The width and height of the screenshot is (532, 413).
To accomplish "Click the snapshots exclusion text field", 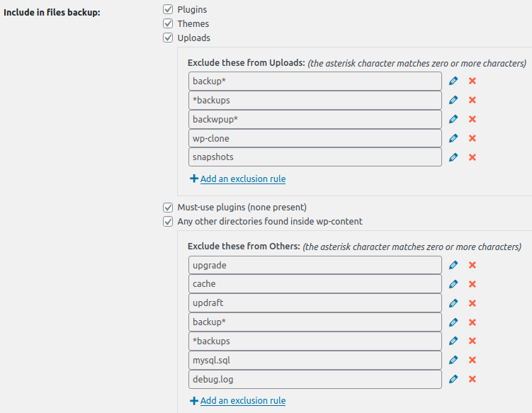I will coord(315,157).
